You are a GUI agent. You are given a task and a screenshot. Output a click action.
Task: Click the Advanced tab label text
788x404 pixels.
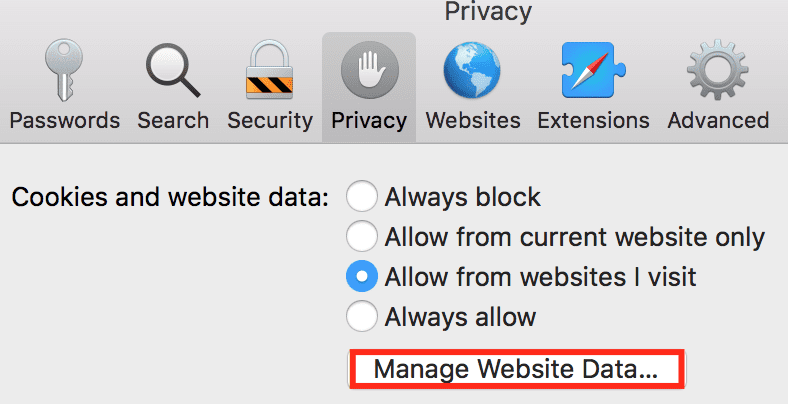click(x=717, y=120)
